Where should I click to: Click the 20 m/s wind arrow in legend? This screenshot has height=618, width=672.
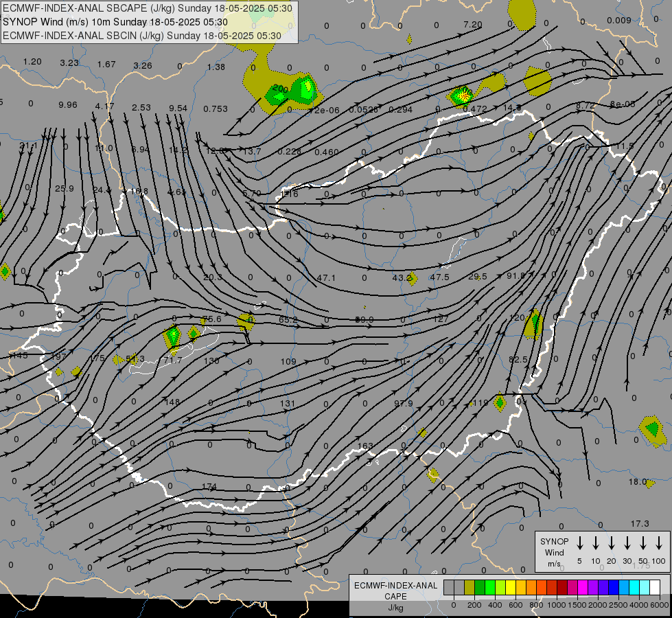click(612, 543)
